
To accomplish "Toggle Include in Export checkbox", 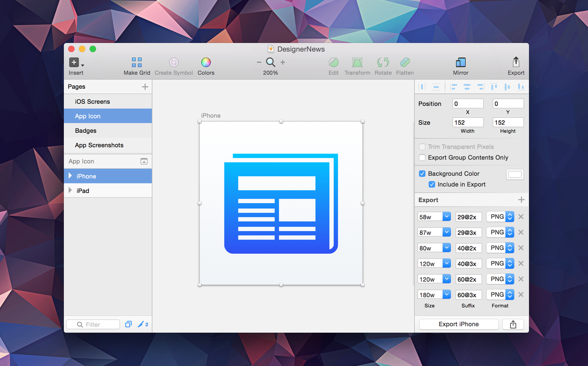I will pyautogui.click(x=432, y=184).
